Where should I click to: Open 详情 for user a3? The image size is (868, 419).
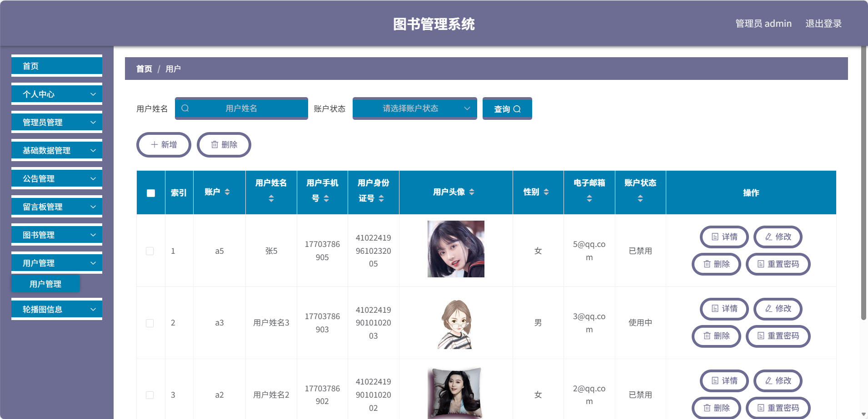(724, 309)
